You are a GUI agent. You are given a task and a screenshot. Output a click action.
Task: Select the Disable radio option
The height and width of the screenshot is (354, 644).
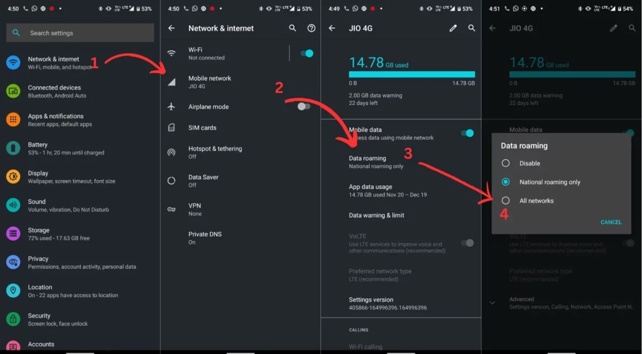[x=505, y=163]
